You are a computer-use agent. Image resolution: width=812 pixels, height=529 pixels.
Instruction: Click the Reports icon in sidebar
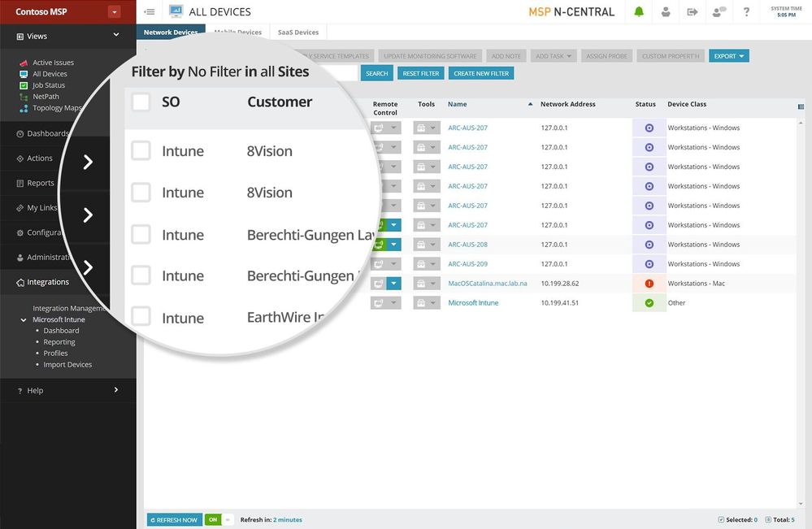click(x=20, y=183)
